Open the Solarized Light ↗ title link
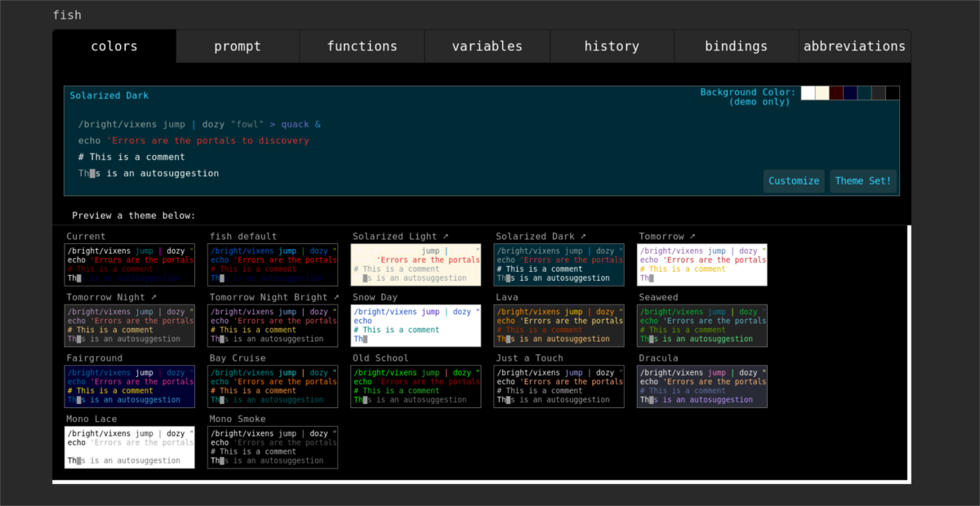Screen dimensions: 980x506 (400, 237)
